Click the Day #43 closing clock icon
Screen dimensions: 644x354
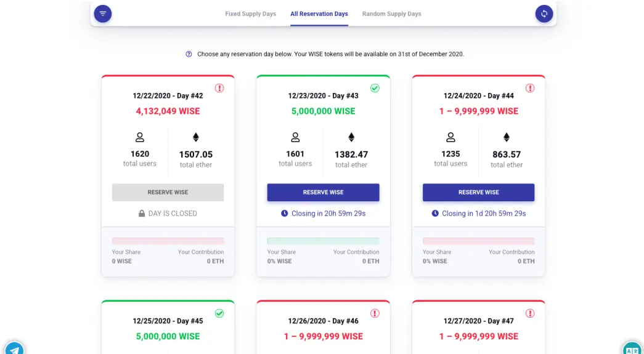click(284, 213)
